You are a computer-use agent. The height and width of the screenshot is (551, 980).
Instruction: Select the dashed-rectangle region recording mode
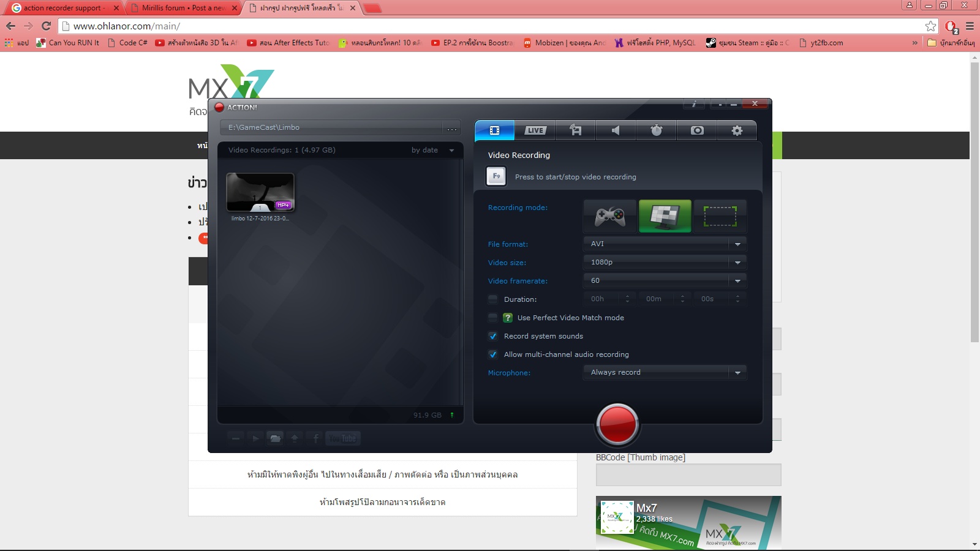(x=720, y=216)
